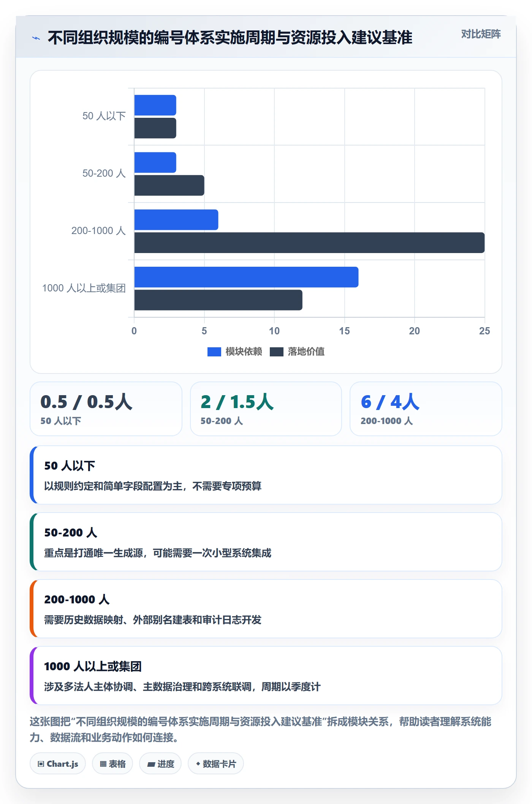Click the dark bar for 200-1000 人
This screenshot has width=532, height=804.
[309, 242]
